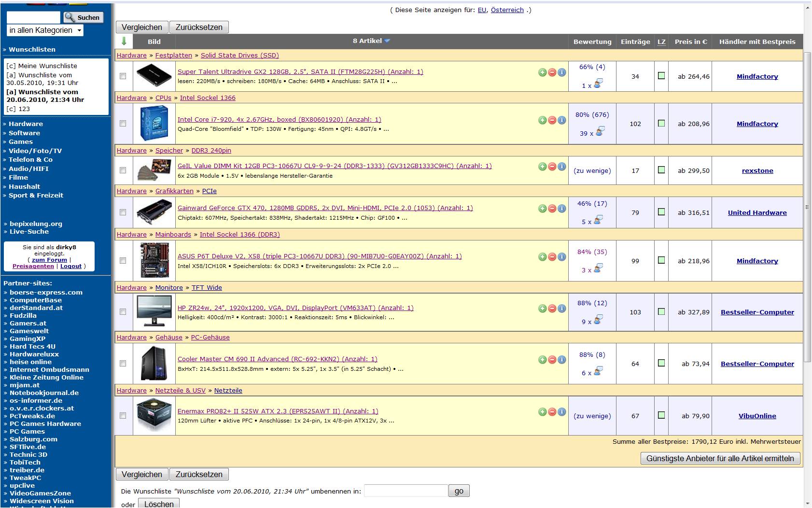Open the 'in allen Kategorien' dropdown
Viewport: 812px width, 508px height.
pyautogui.click(x=45, y=30)
